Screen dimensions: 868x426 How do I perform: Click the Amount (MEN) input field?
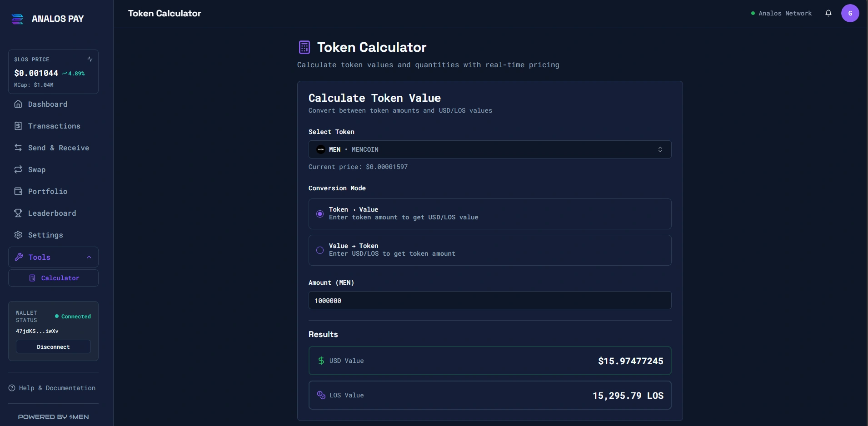489,300
